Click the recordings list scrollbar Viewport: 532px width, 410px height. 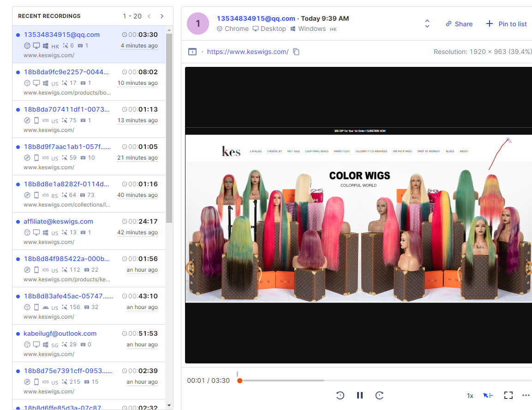169,128
